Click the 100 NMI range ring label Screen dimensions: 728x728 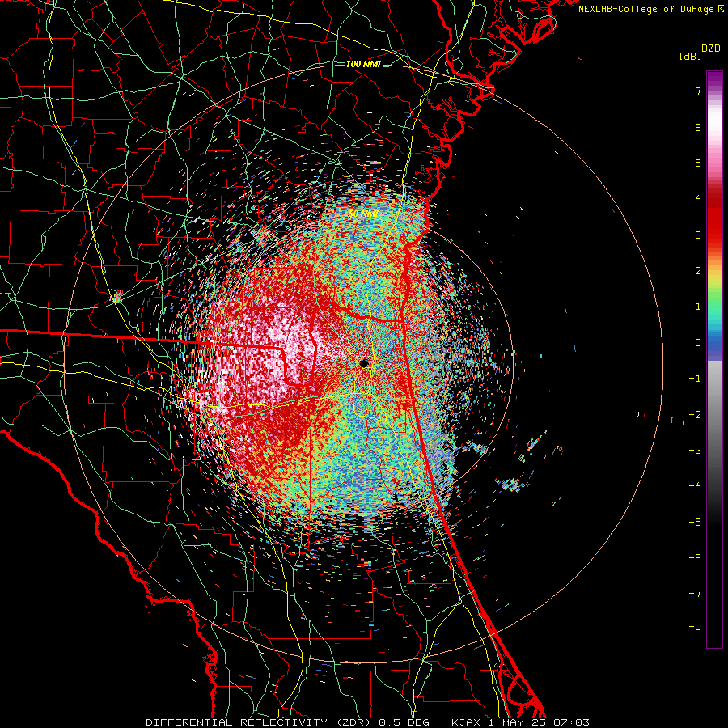(363, 64)
